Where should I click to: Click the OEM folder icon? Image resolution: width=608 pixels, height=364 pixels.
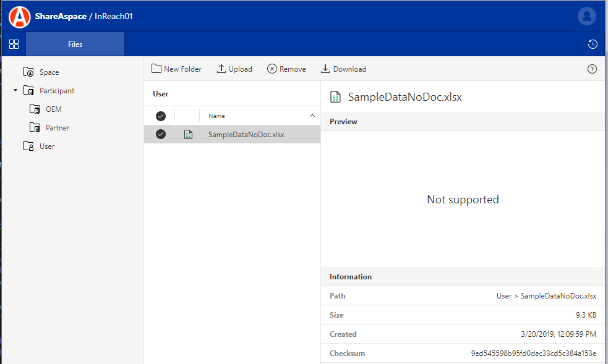[35, 109]
